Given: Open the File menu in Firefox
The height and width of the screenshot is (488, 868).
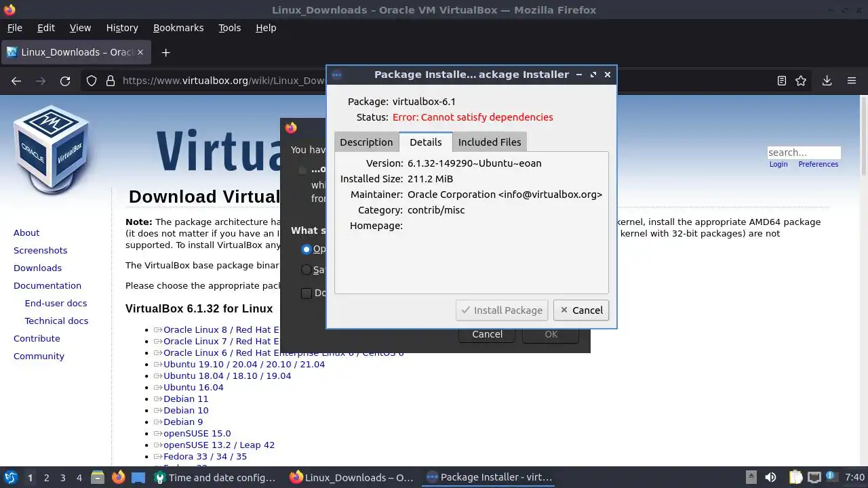Looking at the screenshot, I should [x=14, y=28].
